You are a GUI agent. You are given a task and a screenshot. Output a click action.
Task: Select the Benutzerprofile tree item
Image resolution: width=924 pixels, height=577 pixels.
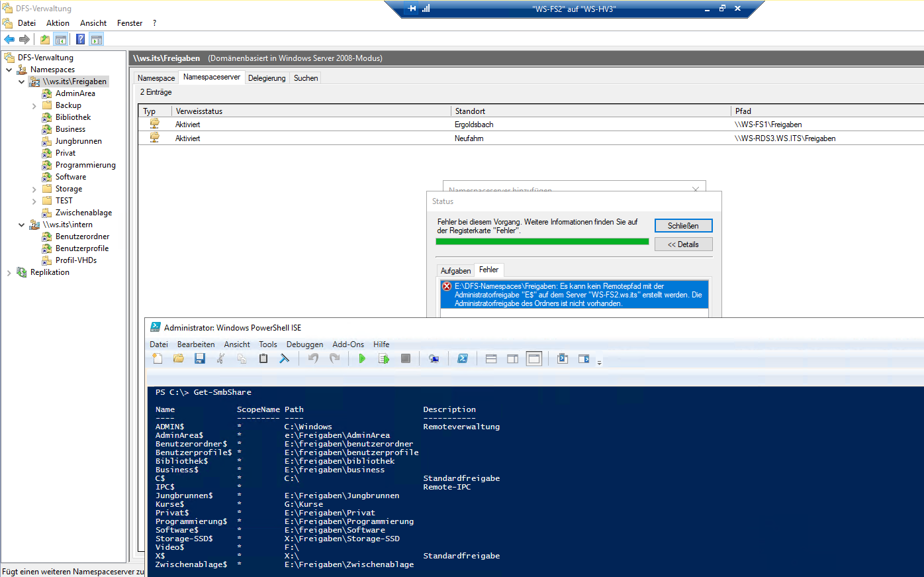[82, 248]
